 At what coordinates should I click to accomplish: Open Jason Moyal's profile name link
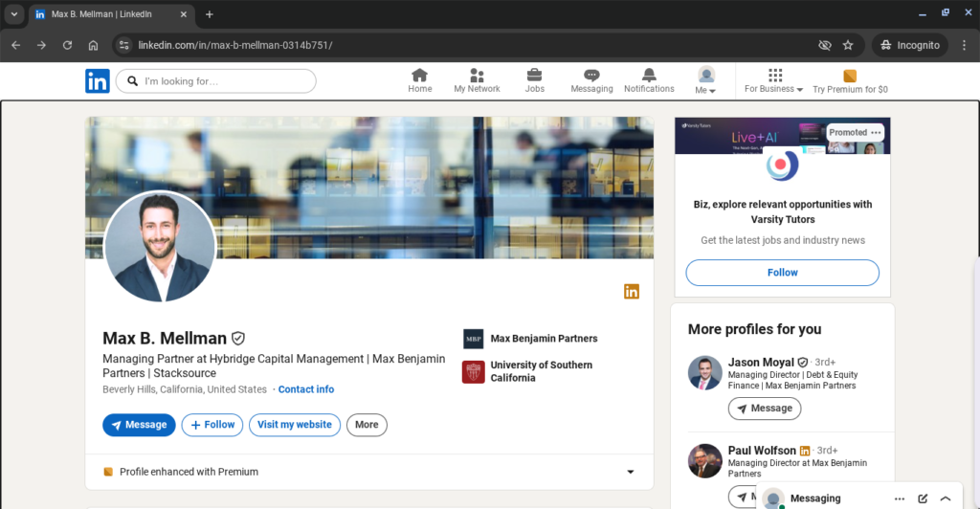(761, 363)
